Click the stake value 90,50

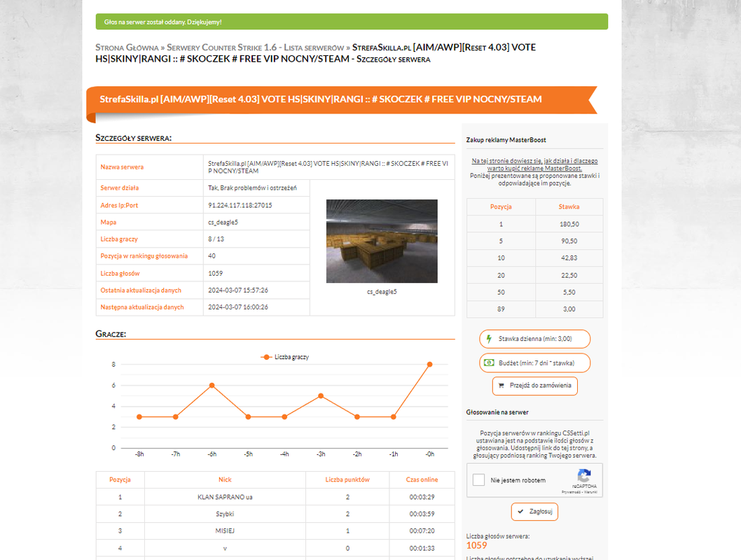(569, 241)
